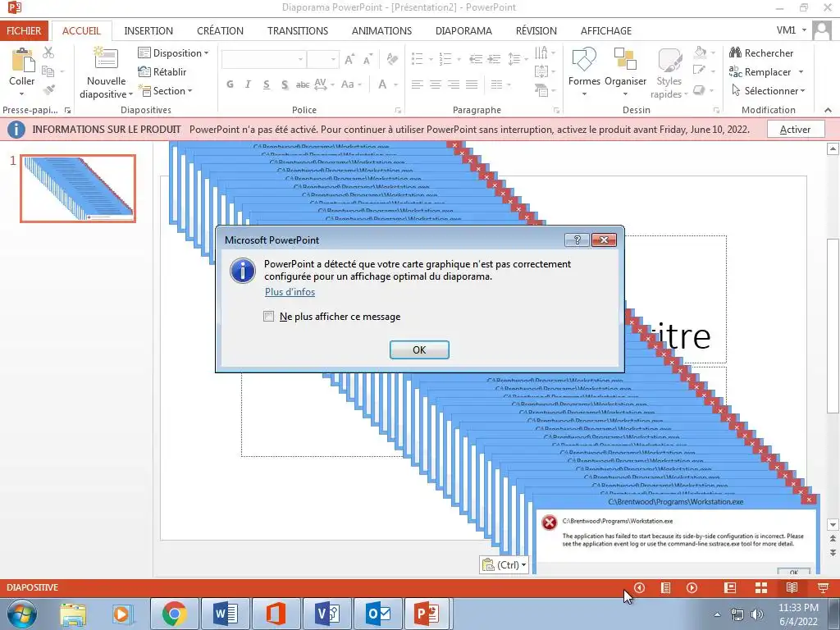
Task: Click the Activer button
Action: [x=796, y=129]
